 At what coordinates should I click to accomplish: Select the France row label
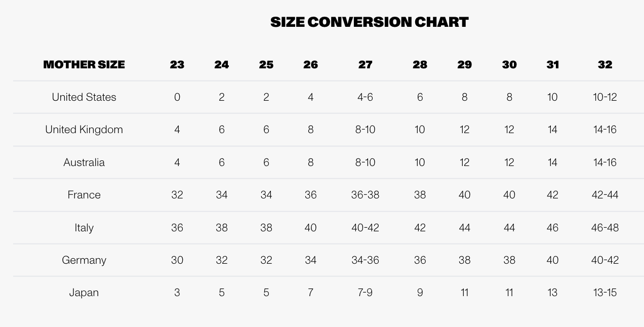84,195
